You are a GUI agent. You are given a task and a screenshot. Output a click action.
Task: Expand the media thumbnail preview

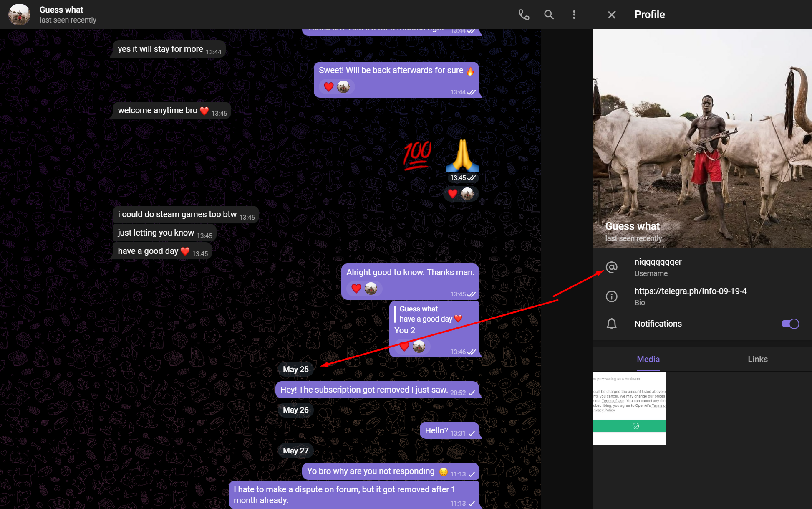pos(630,409)
